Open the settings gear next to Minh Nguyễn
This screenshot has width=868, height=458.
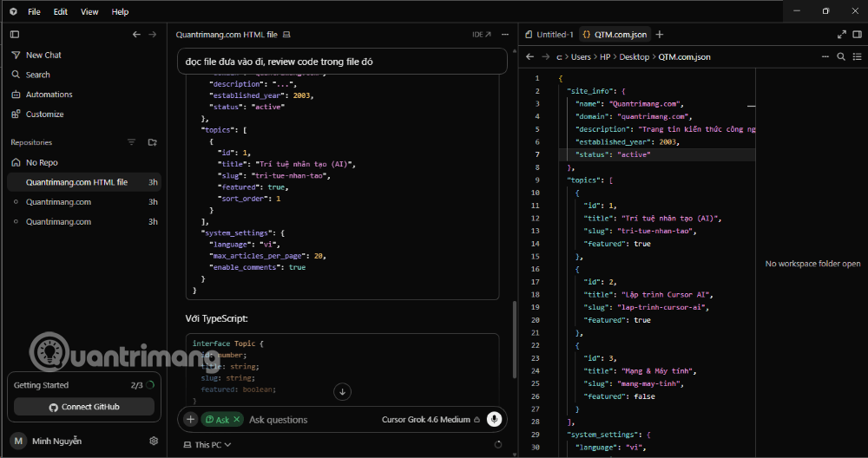pos(154,441)
